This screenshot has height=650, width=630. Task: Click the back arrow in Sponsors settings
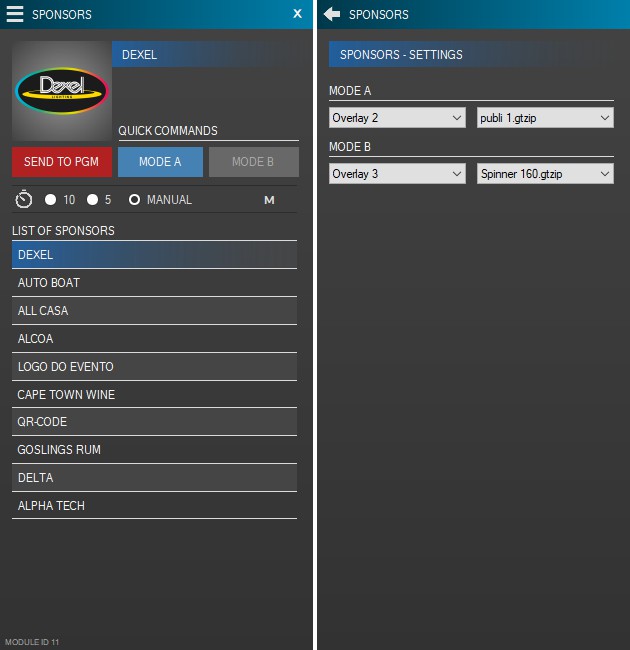pos(332,14)
